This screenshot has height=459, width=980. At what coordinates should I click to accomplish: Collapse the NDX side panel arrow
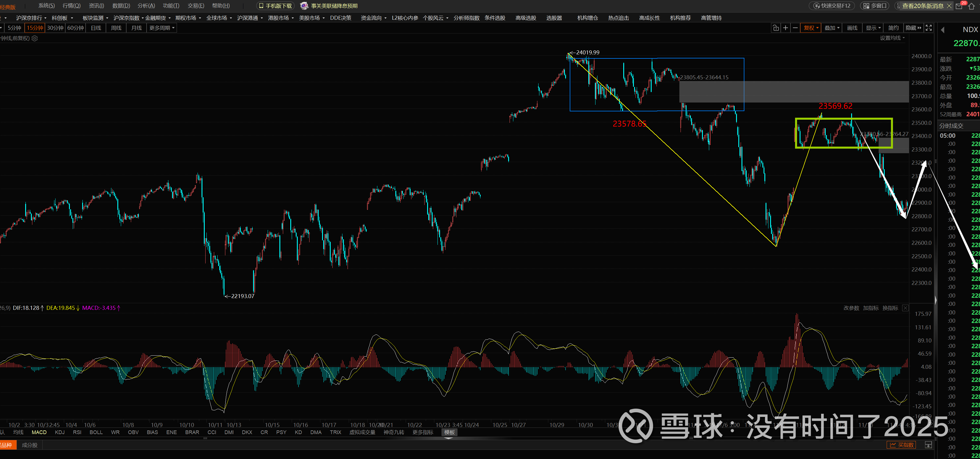(943, 30)
